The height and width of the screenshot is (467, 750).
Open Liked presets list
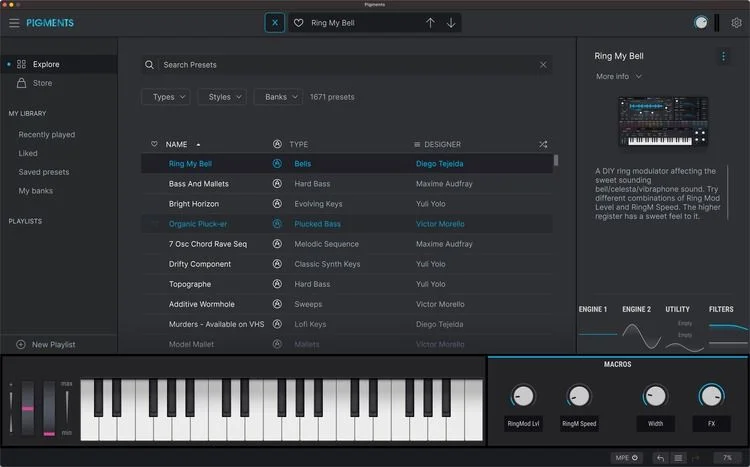(28, 153)
